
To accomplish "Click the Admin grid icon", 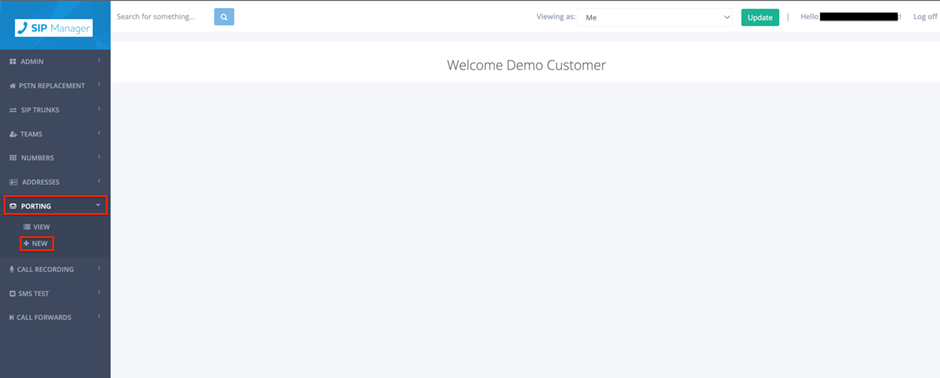I will click(x=13, y=62).
